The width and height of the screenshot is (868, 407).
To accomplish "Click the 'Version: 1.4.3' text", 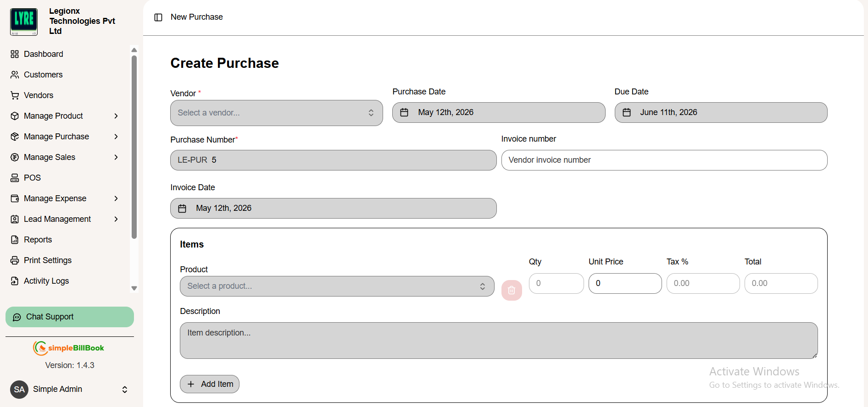I will 70,366.
